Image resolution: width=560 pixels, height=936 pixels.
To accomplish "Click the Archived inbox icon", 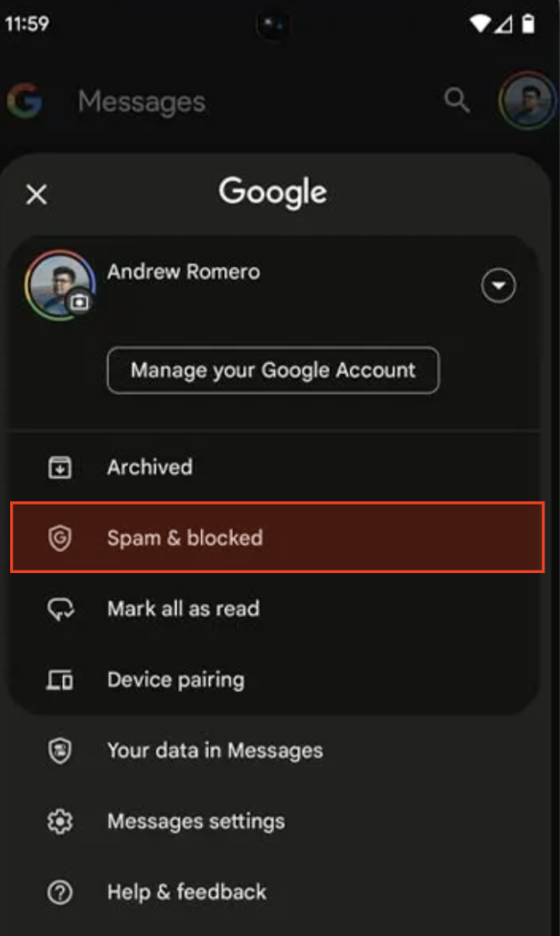I will tap(60, 467).
